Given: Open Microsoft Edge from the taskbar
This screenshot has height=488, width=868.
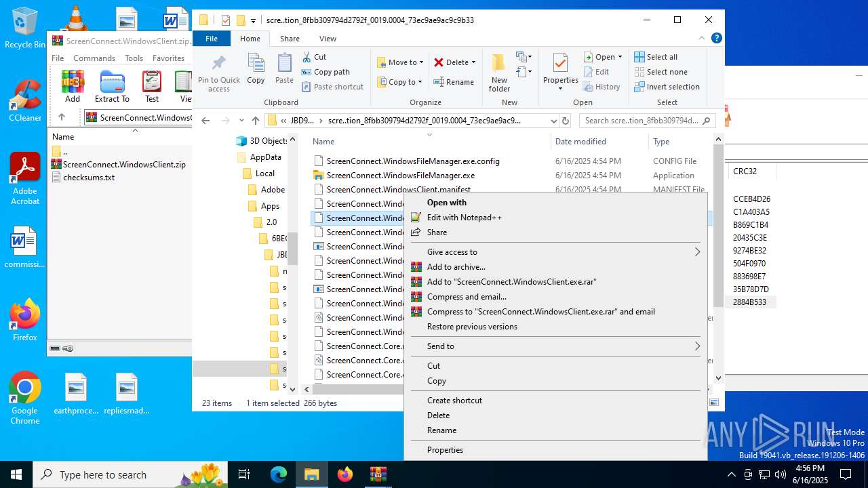Looking at the screenshot, I should (x=279, y=474).
